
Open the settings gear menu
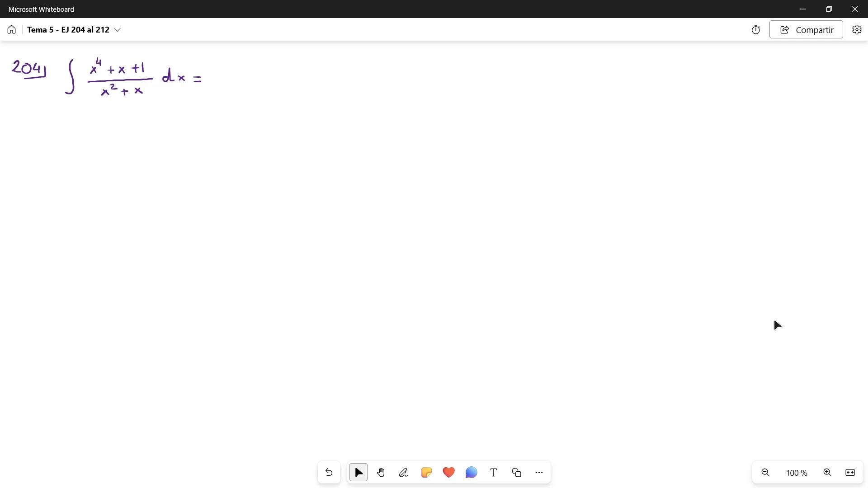(x=857, y=30)
